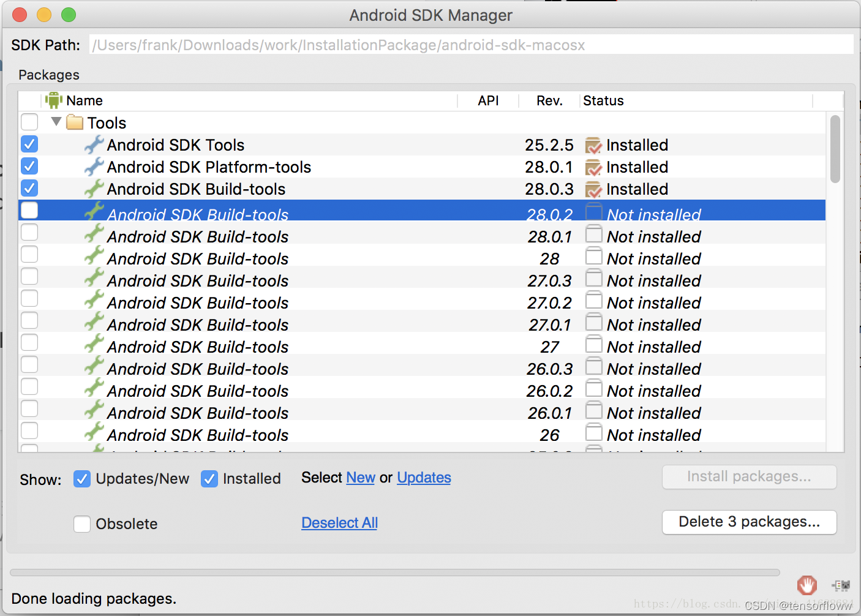Click wrench icon of Build-tools 26.0.3 row

click(x=94, y=365)
